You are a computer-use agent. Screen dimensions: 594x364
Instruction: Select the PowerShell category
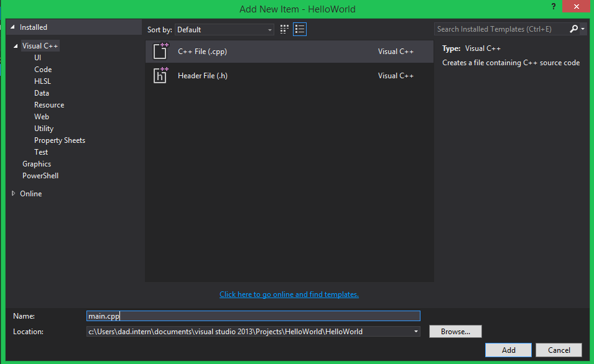coord(40,176)
